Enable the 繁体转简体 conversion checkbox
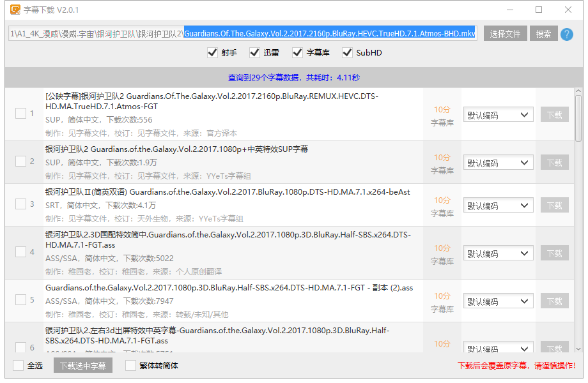This screenshot has width=588, height=383. click(x=130, y=365)
